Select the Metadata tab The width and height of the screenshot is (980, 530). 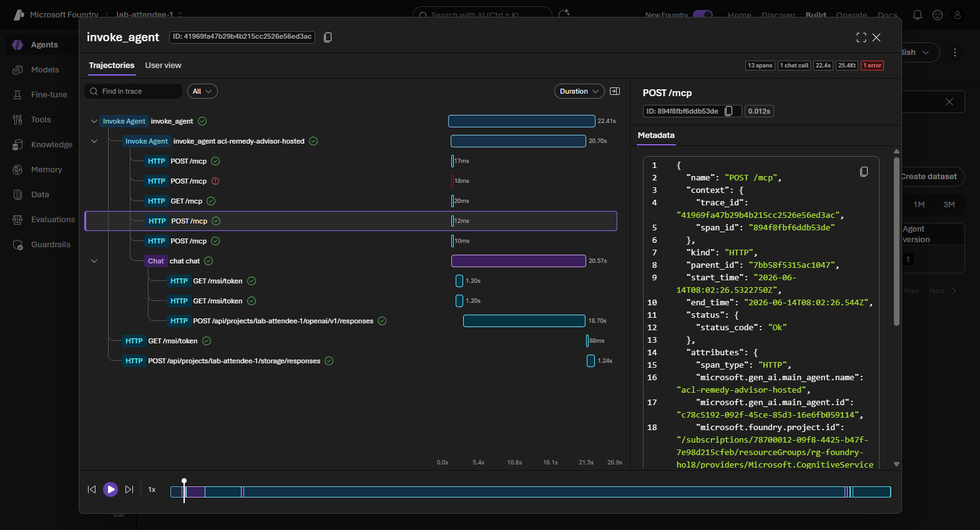pos(656,135)
